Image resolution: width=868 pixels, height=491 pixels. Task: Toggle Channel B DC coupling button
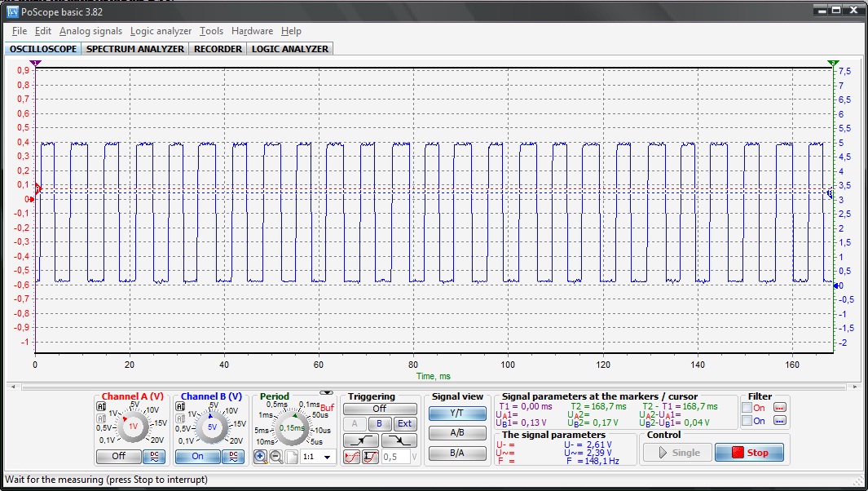[233, 457]
